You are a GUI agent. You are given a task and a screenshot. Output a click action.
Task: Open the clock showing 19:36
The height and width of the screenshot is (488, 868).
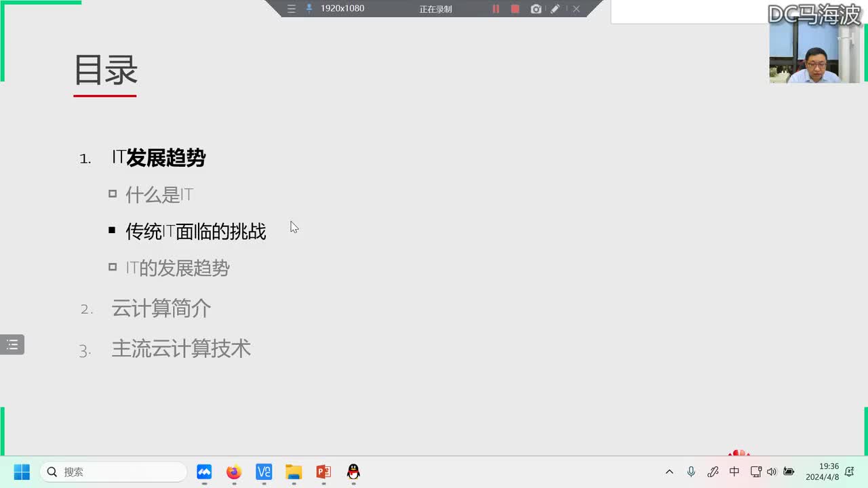tap(822, 472)
